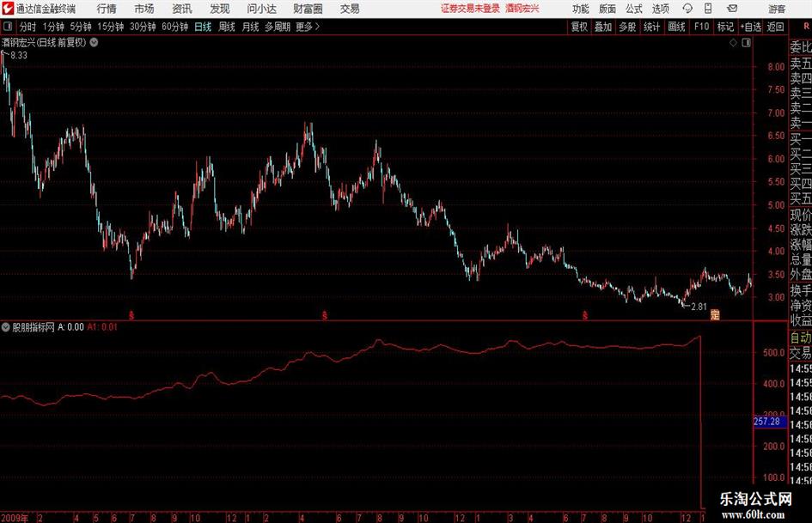This screenshot has height=523, width=812.
Task: Click the 8.00 price axis label
Action: click(x=776, y=66)
